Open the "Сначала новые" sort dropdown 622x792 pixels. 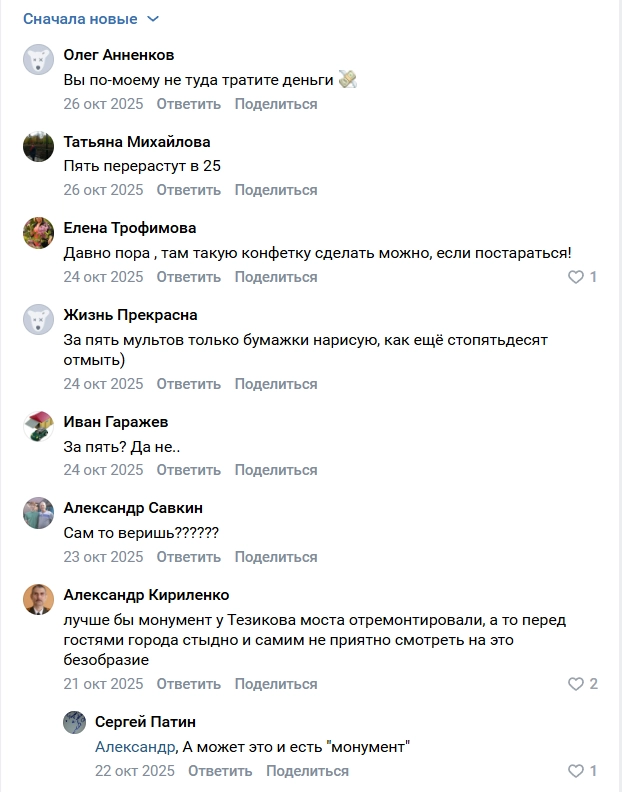91,19
